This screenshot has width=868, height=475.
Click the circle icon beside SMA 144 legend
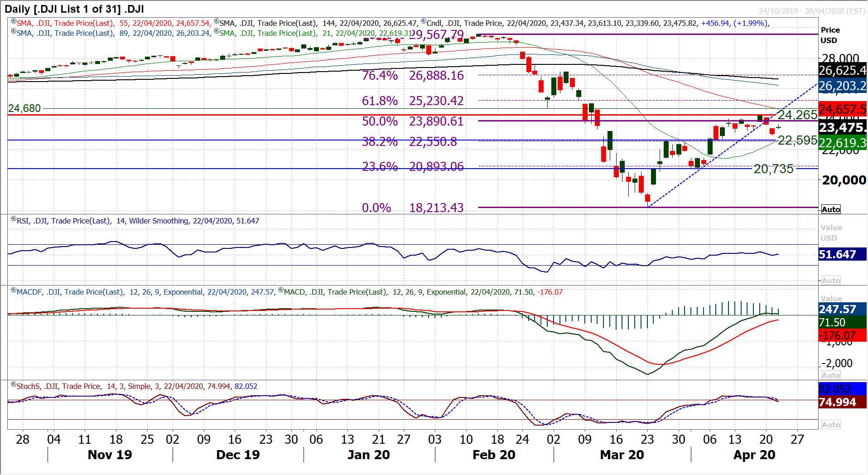tap(217, 21)
